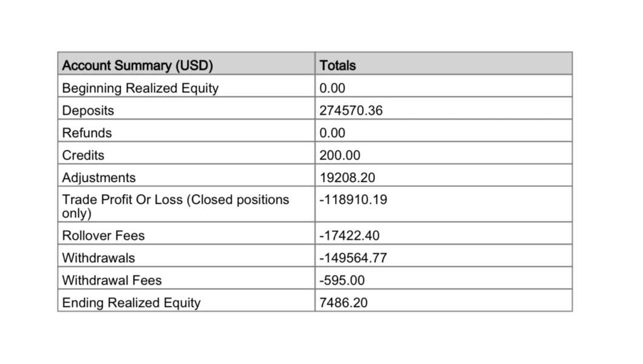
Task: Click the Withdrawal Fees row label
Action: point(112,280)
